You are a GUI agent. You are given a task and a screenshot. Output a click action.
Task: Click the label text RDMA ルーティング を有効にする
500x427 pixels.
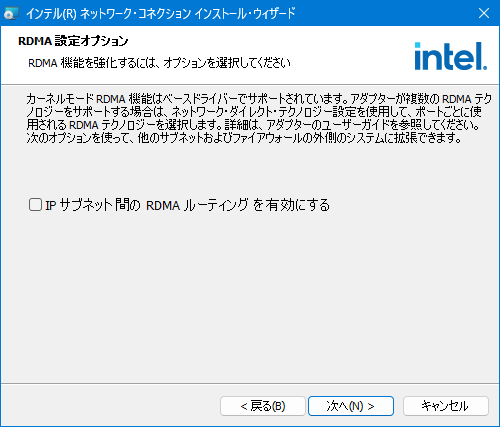point(238,205)
